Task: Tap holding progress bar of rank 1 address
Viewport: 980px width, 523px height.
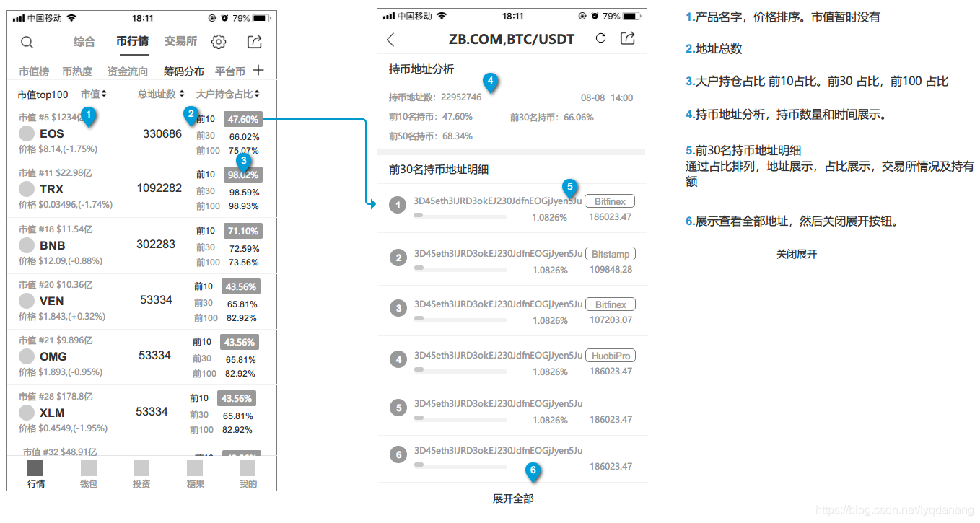Action: pyautogui.click(x=460, y=215)
